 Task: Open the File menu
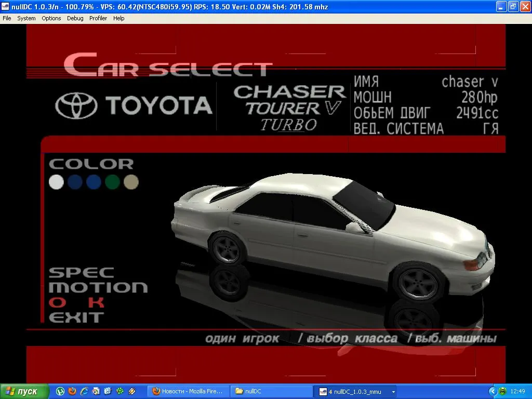pos(7,18)
